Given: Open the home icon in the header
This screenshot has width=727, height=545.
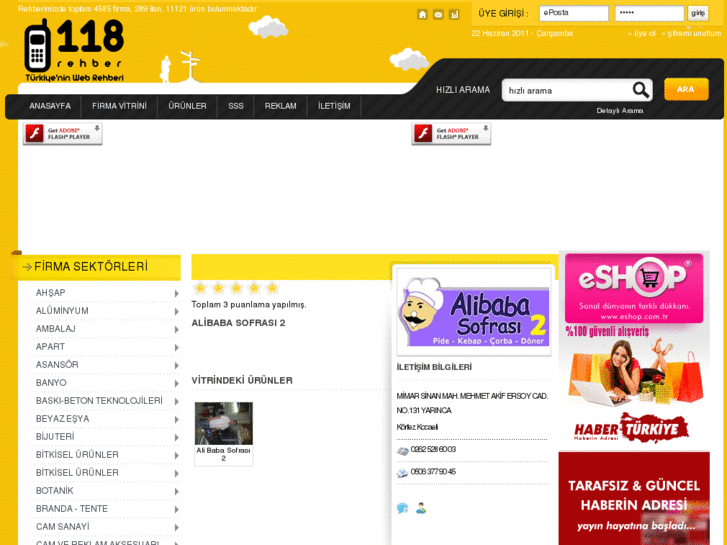Looking at the screenshot, I should click(x=422, y=14).
